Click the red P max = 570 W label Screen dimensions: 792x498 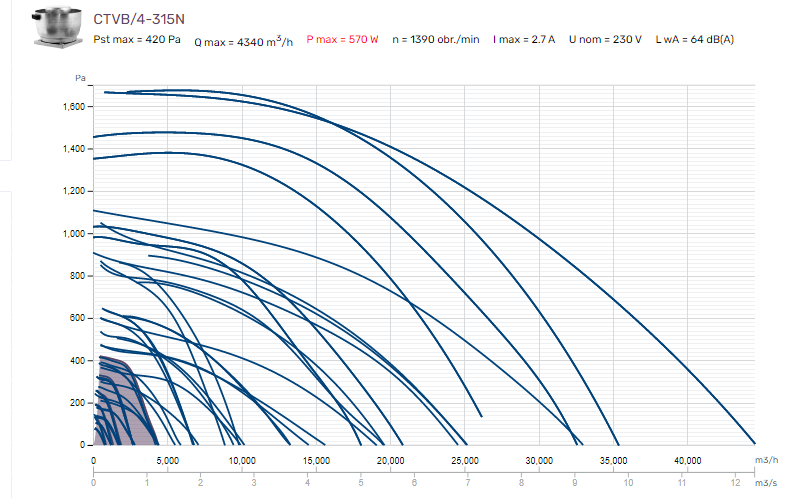point(342,40)
